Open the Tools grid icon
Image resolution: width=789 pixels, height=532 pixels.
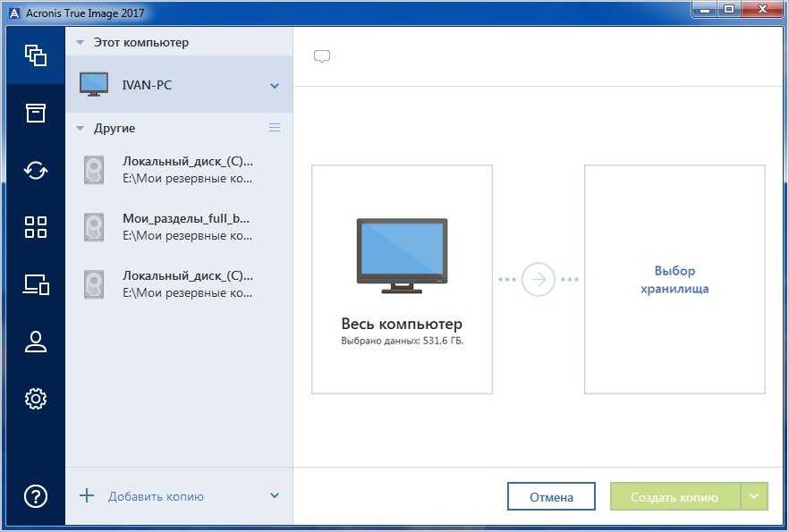pyautogui.click(x=35, y=227)
